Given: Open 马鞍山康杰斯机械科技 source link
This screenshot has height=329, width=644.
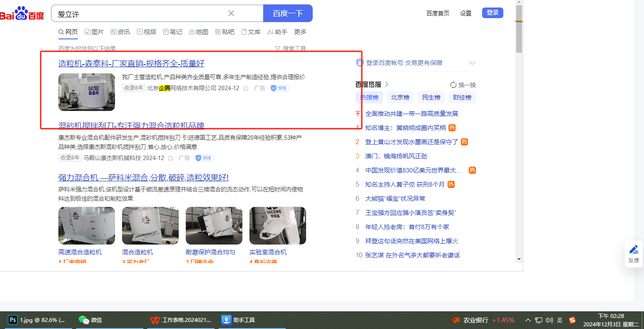Looking at the screenshot, I should point(112,158).
